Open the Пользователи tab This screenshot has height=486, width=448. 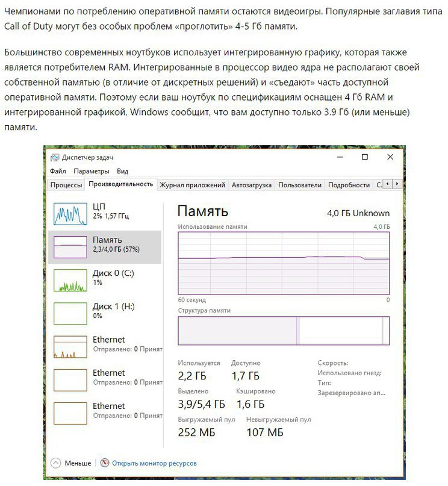[x=300, y=185]
